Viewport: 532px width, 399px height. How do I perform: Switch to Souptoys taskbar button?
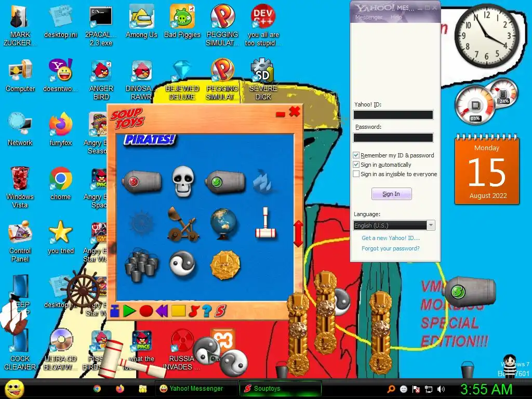[x=280, y=389]
